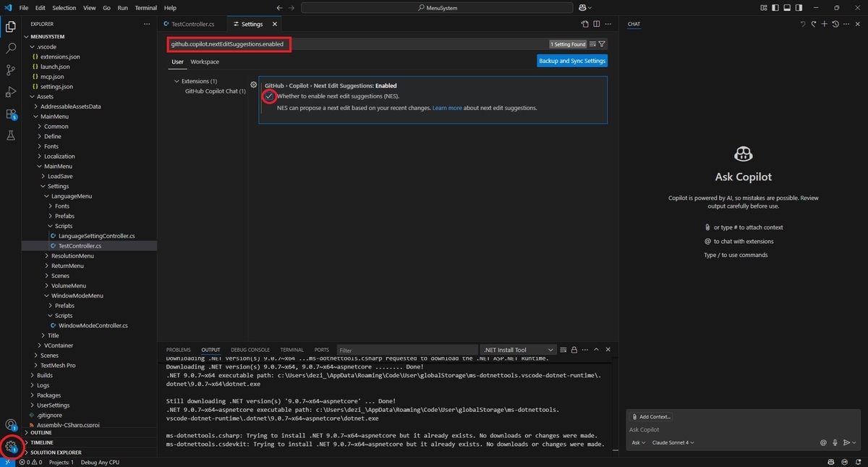The width and height of the screenshot is (868, 467).
Task: Click Backup and Sync Settings button
Action: tap(572, 61)
